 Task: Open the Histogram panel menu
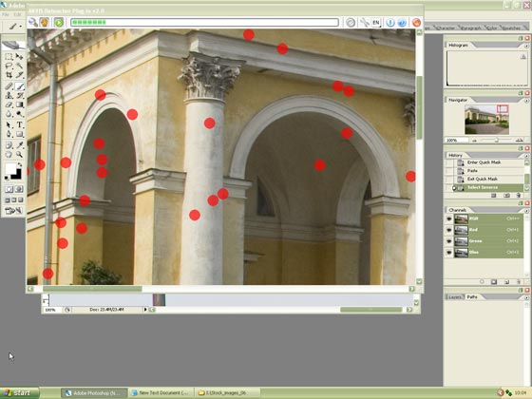coord(526,46)
